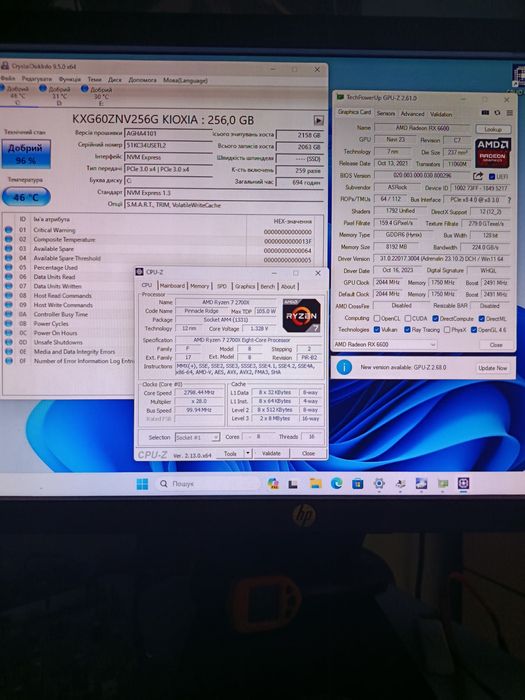Select disk E: status icon in CrystalDiskInfo
525x700 pixels.
(84, 88)
